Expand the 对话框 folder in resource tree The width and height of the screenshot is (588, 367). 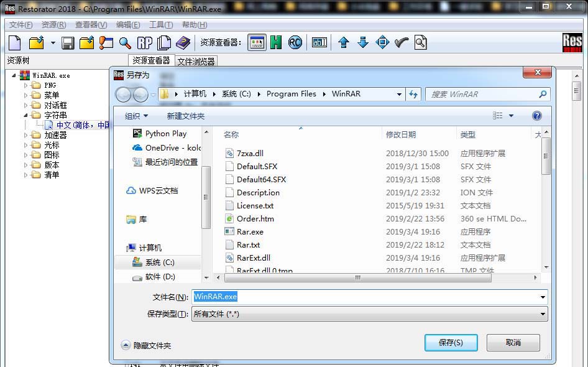tap(25, 106)
